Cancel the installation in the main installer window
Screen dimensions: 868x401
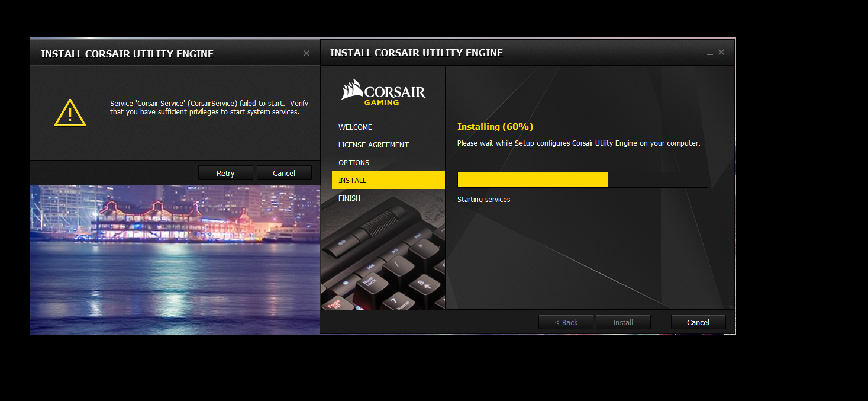pos(698,322)
